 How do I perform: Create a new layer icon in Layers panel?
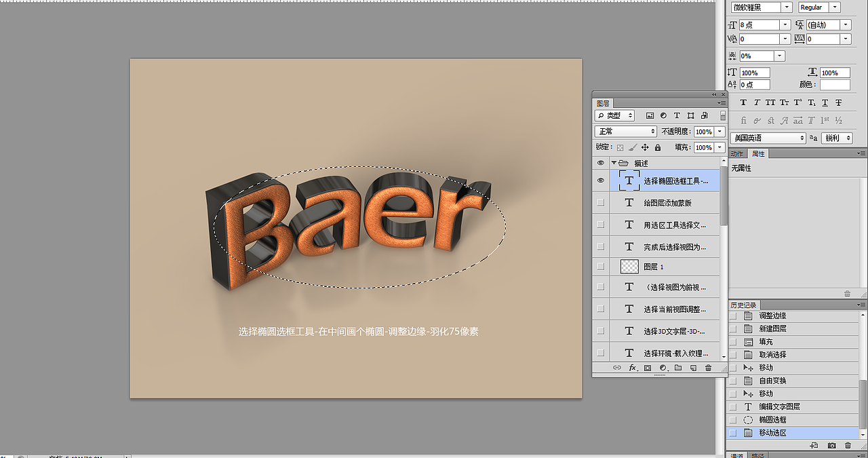pos(693,368)
